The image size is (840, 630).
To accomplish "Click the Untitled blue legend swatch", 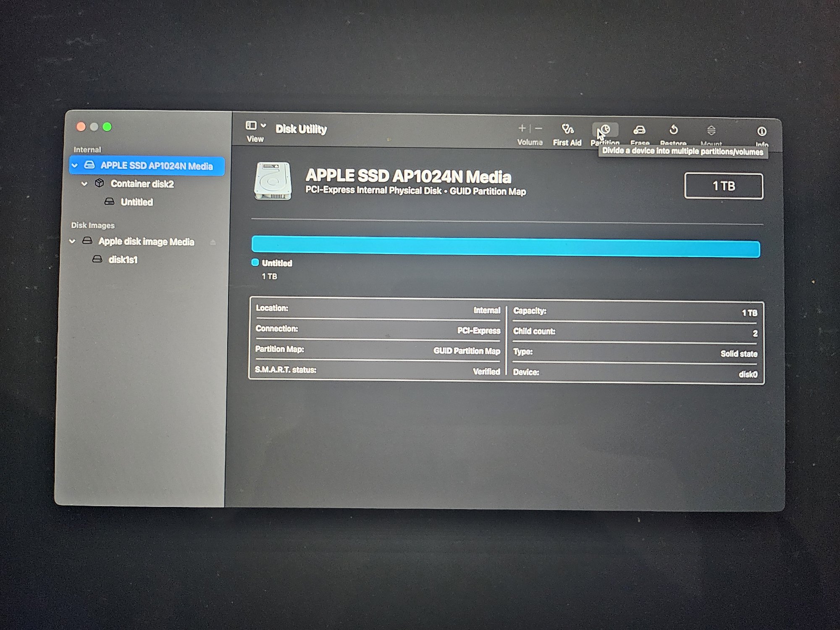I will tap(255, 262).
